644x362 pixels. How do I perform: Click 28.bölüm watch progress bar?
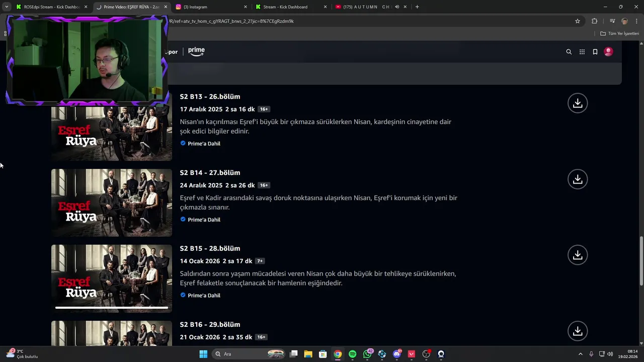click(112, 307)
